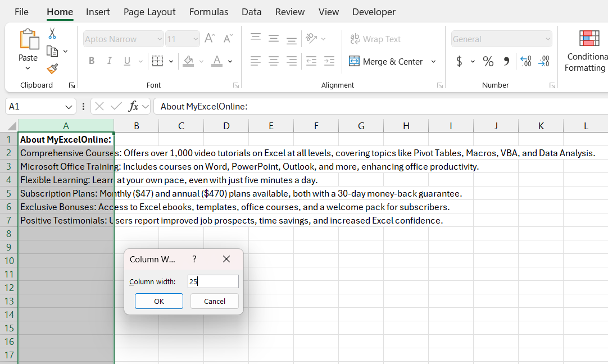
Task: Increase cell indent
Action: click(x=329, y=61)
